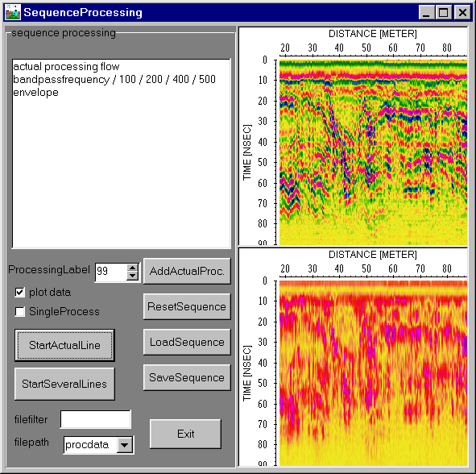The width and height of the screenshot is (476, 474).
Task: Decrement ProcessingLabel with the down spinner arrow
Action: click(132, 276)
